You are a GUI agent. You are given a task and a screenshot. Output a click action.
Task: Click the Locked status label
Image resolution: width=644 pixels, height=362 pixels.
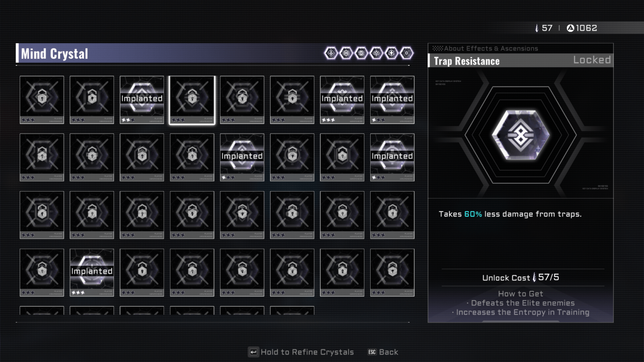pos(592,60)
